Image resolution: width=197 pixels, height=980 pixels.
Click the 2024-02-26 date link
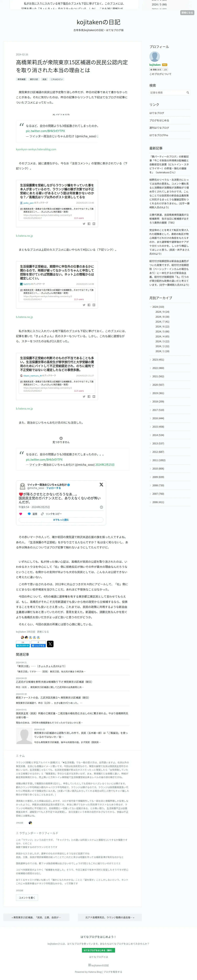click(x=22, y=54)
